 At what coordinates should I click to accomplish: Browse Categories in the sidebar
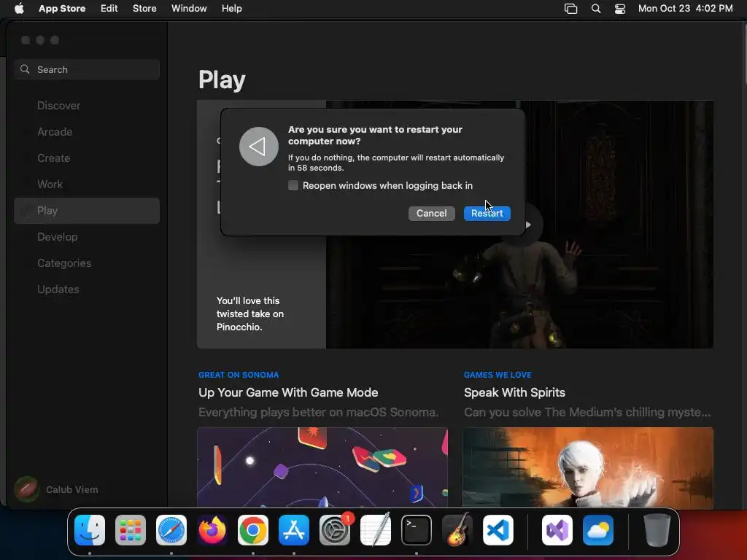coord(87,262)
